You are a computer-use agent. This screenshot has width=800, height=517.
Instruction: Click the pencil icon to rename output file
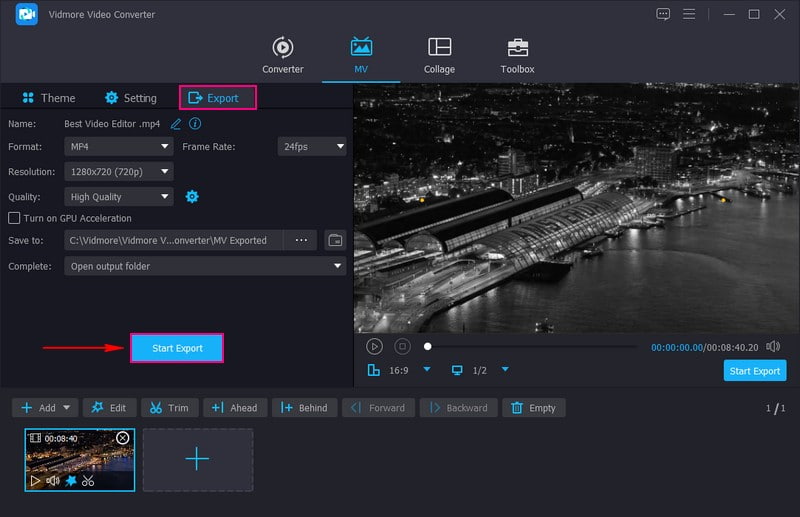coord(176,124)
